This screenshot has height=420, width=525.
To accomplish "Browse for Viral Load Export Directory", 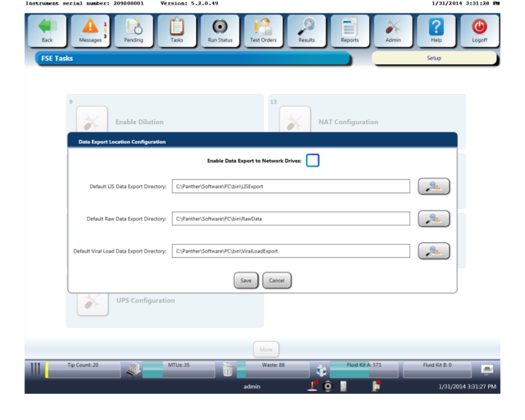I will point(434,251).
